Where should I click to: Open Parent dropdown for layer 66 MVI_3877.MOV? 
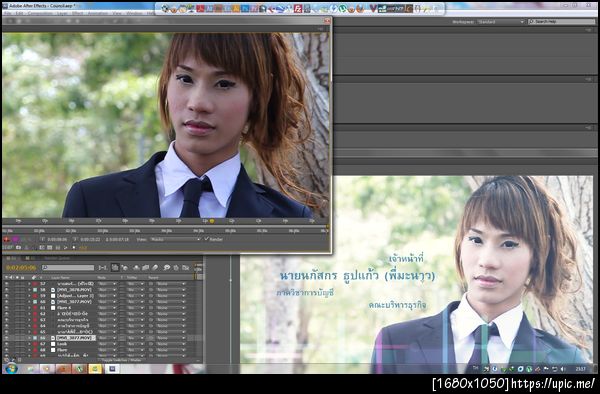point(171,338)
